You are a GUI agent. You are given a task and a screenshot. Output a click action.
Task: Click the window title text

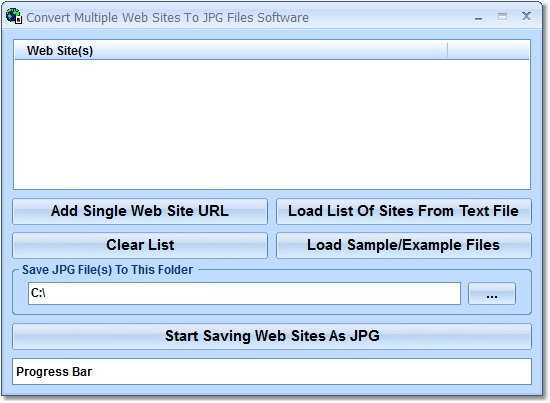tap(168, 18)
